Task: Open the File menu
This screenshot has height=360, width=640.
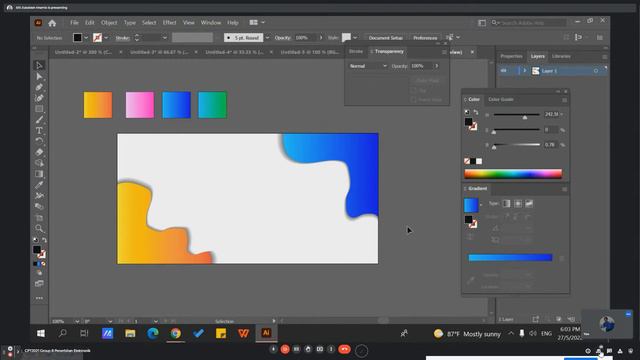Action: pyautogui.click(x=74, y=22)
